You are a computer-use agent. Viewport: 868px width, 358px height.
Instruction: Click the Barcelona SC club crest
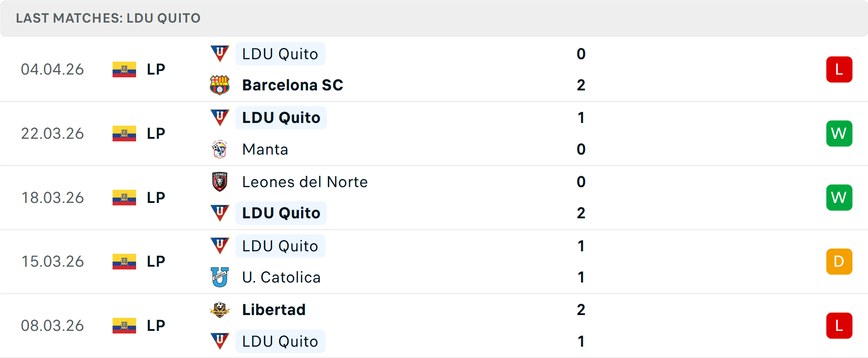coord(220,85)
